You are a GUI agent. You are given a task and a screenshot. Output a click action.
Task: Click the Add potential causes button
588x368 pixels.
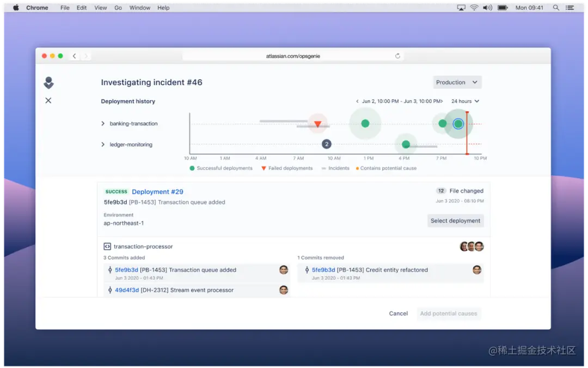point(449,313)
